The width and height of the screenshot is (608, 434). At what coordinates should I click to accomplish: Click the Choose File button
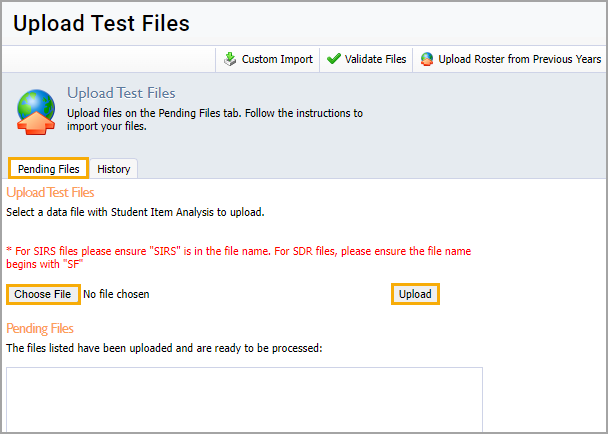[x=43, y=294]
